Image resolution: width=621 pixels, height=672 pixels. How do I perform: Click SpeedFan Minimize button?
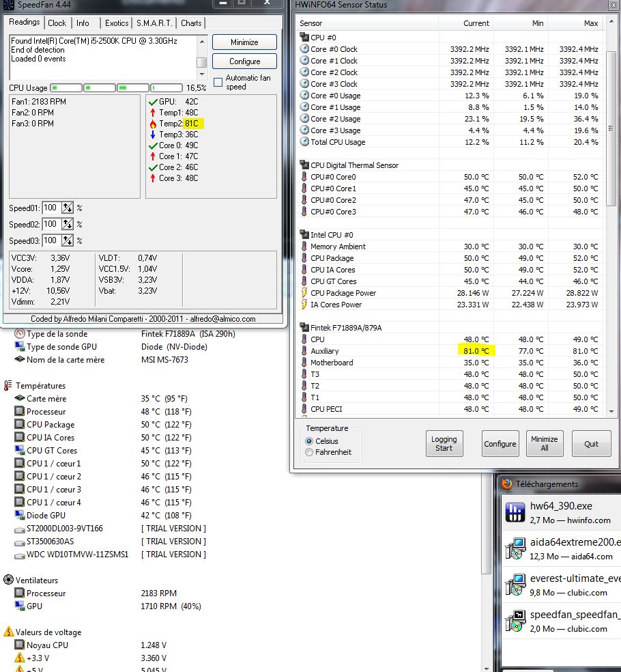coord(244,42)
